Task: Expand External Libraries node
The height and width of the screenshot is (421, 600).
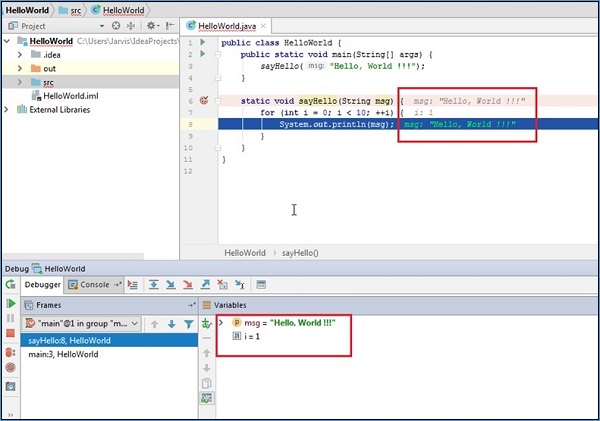Action: pos(6,109)
